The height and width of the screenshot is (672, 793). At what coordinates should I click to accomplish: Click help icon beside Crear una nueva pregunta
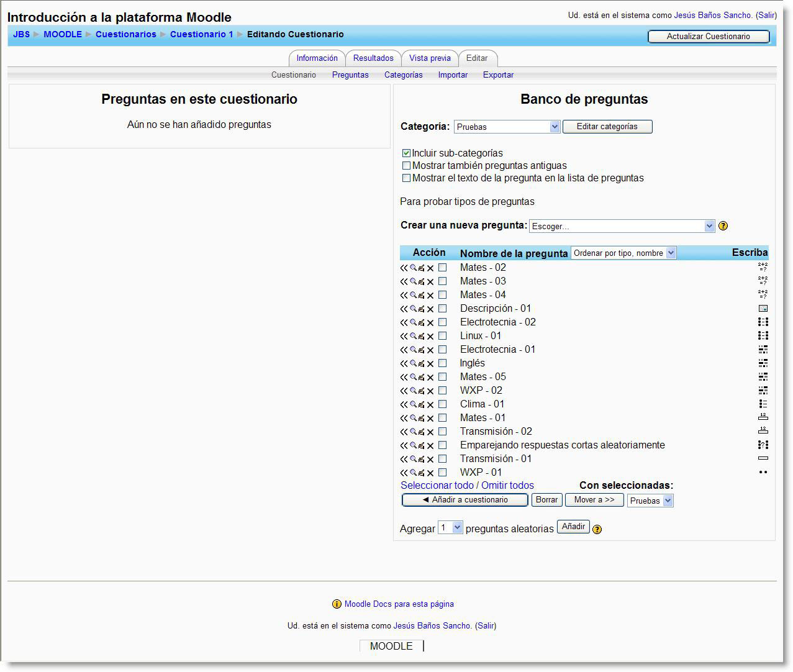click(x=723, y=226)
